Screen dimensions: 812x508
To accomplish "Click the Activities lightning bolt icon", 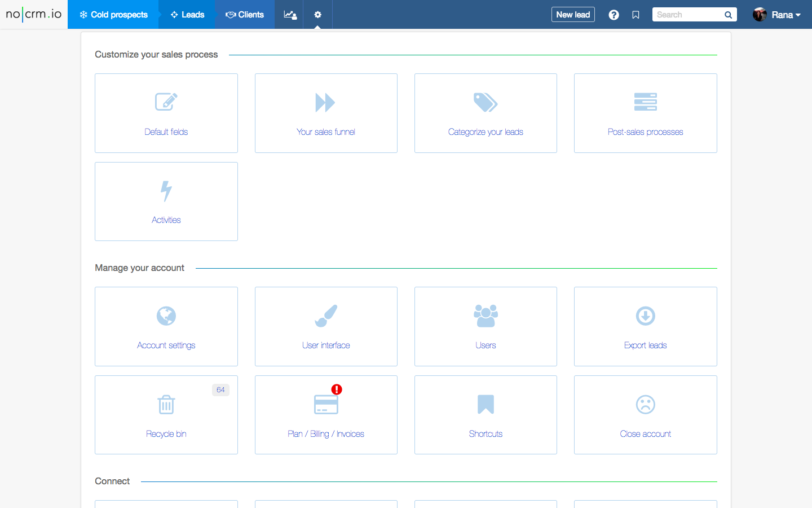I will (x=166, y=191).
